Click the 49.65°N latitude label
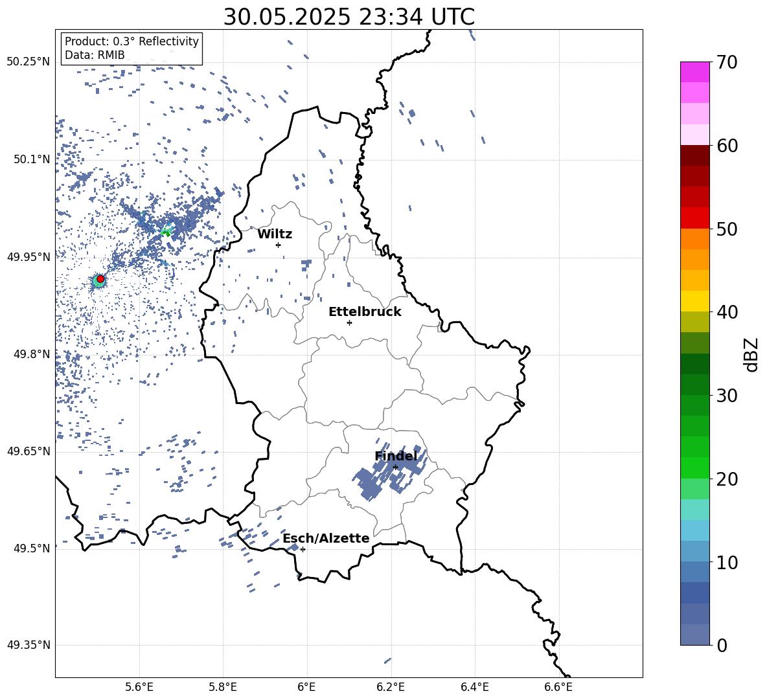 [29, 451]
